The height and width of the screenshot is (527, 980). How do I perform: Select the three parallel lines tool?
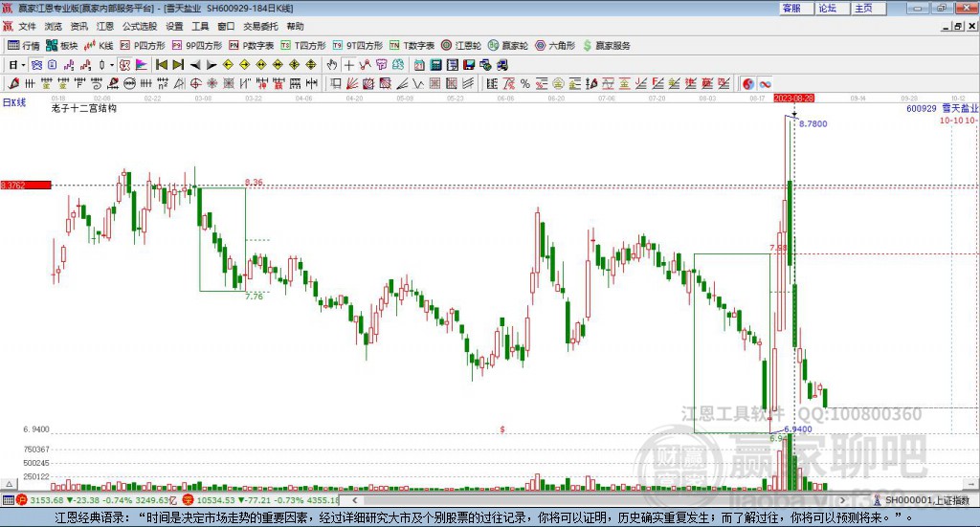click(467, 83)
